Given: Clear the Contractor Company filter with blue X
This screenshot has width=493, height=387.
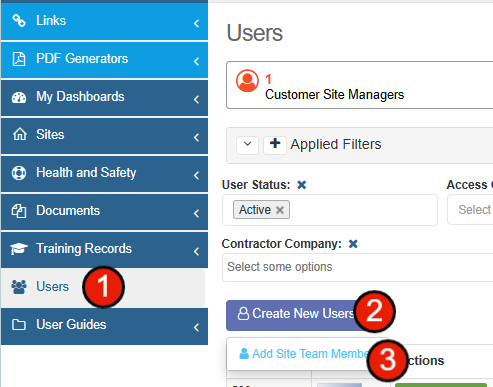Looking at the screenshot, I should click(x=353, y=244).
